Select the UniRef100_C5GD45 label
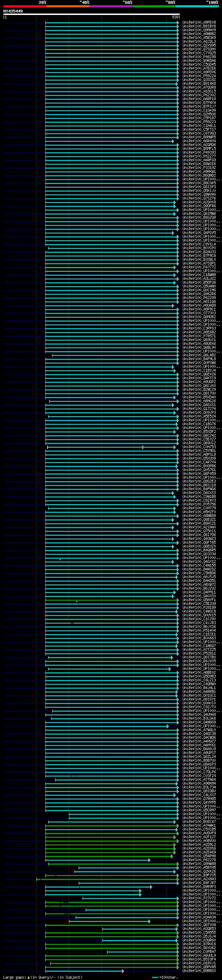The height and width of the screenshot is (980, 222). point(199,64)
